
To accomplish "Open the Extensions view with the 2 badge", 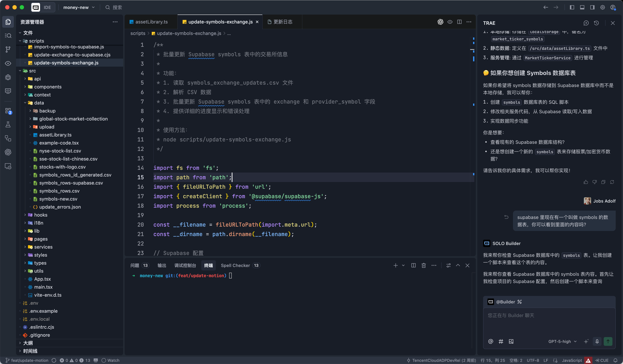I will pyautogui.click(x=8, y=111).
